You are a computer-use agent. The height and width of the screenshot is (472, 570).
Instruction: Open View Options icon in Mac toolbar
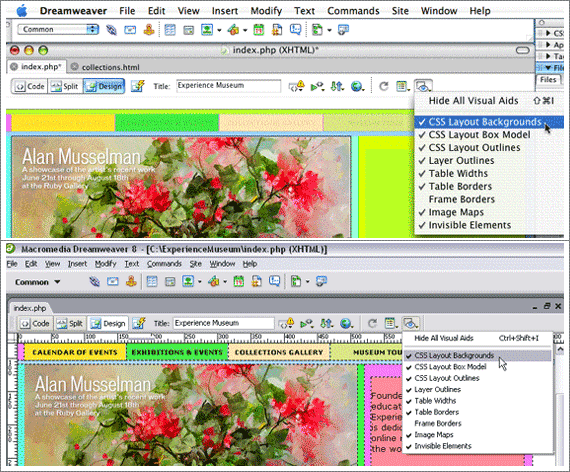(402, 87)
